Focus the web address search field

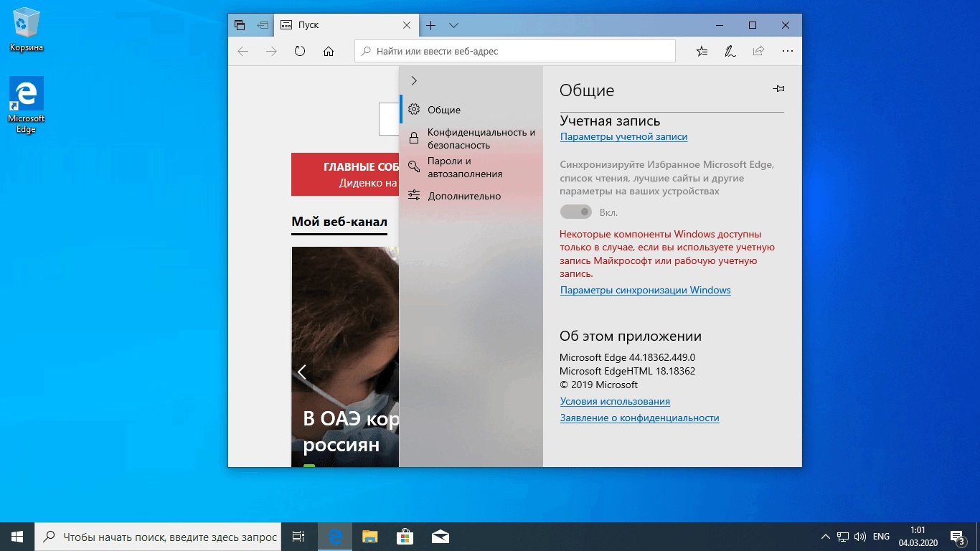point(515,51)
